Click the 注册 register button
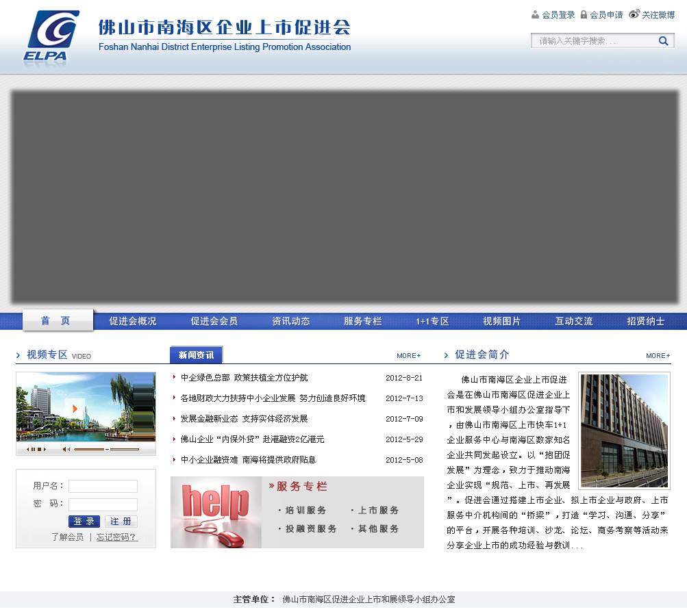 pyautogui.click(x=121, y=522)
